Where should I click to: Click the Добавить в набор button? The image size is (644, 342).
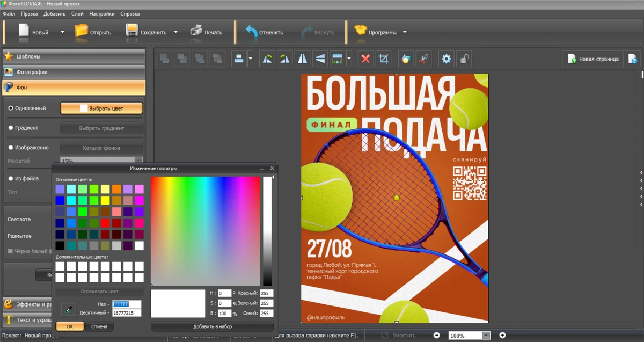tap(213, 326)
